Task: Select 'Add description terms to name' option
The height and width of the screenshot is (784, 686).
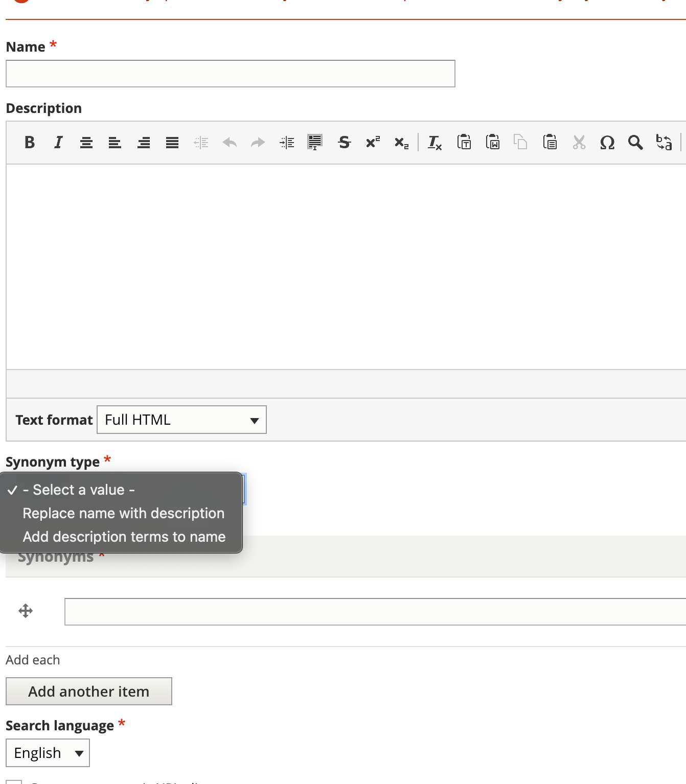Action: [x=121, y=537]
